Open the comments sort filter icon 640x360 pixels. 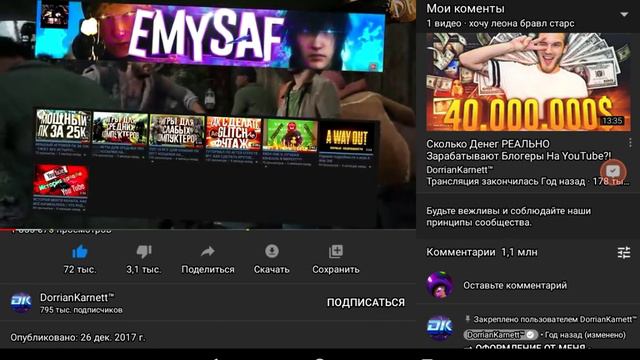point(624,253)
